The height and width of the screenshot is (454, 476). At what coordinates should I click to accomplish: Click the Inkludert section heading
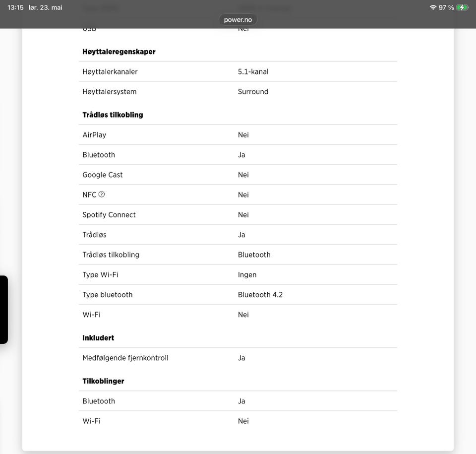pyautogui.click(x=98, y=338)
